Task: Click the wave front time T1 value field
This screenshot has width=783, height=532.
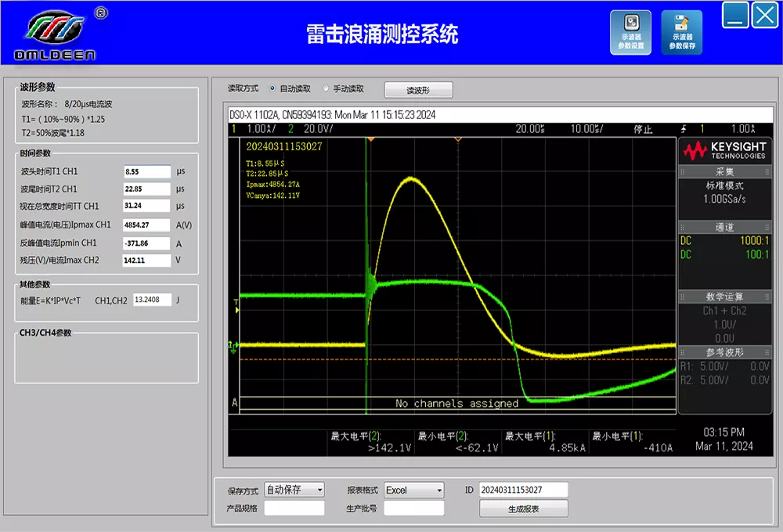Action: [x=146, y=171]
